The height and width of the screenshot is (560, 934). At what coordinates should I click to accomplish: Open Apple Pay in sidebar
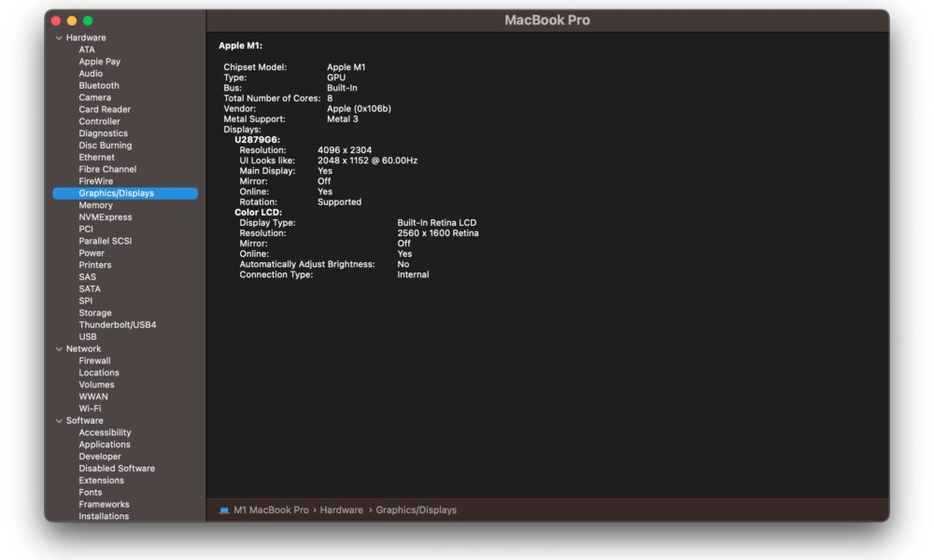(x=100, y=62)
